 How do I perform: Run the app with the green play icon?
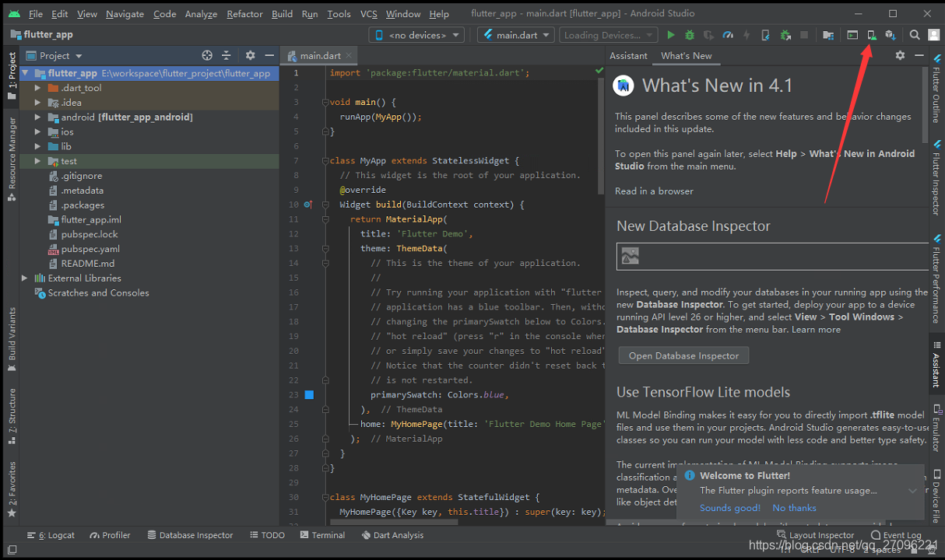(x=671, y=35)
